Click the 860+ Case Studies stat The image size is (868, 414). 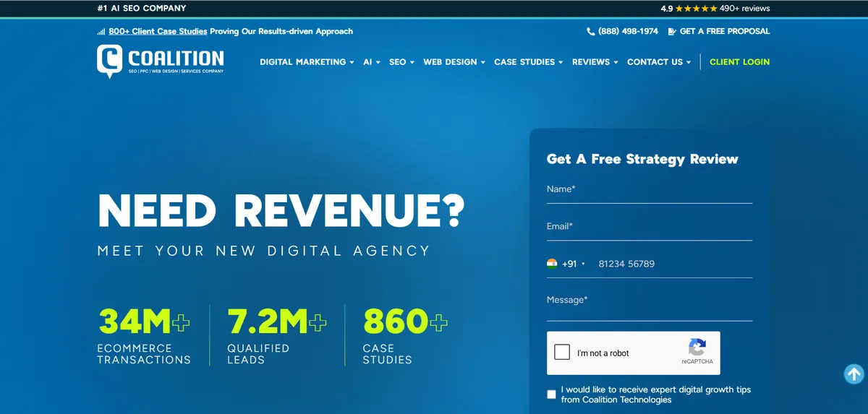[405, 335]
